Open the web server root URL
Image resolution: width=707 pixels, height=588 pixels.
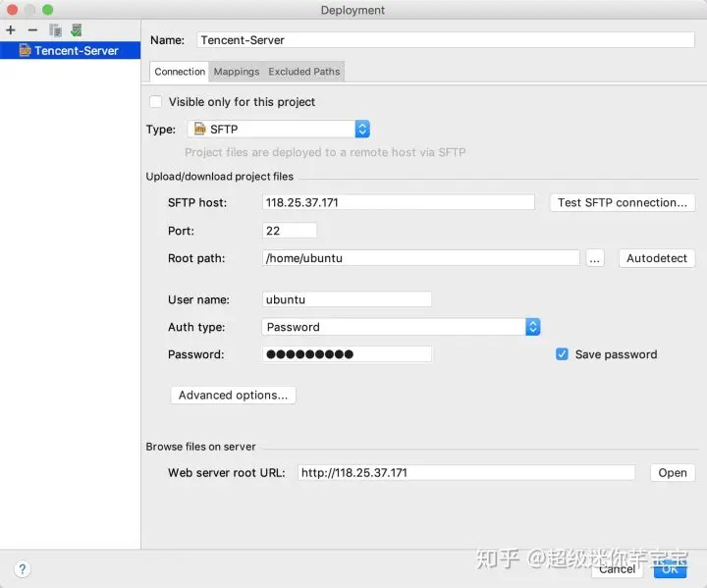(x=673, y=472)
